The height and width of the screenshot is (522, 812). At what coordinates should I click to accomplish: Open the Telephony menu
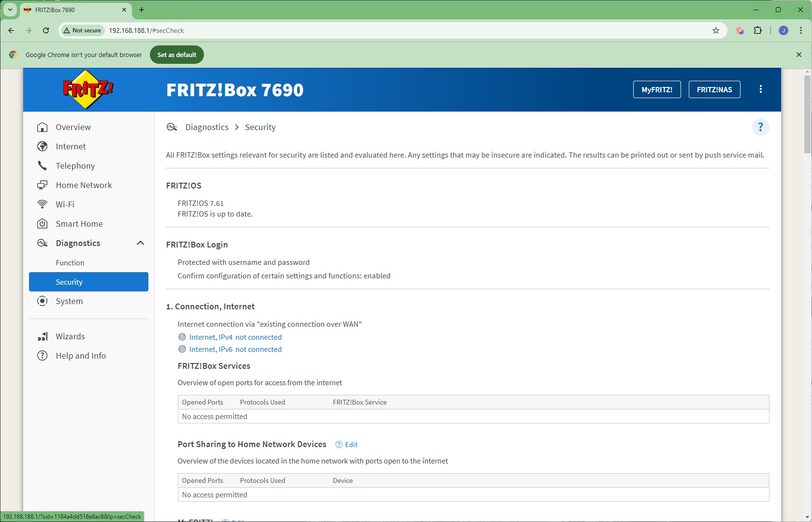click(x=75, y=166)
